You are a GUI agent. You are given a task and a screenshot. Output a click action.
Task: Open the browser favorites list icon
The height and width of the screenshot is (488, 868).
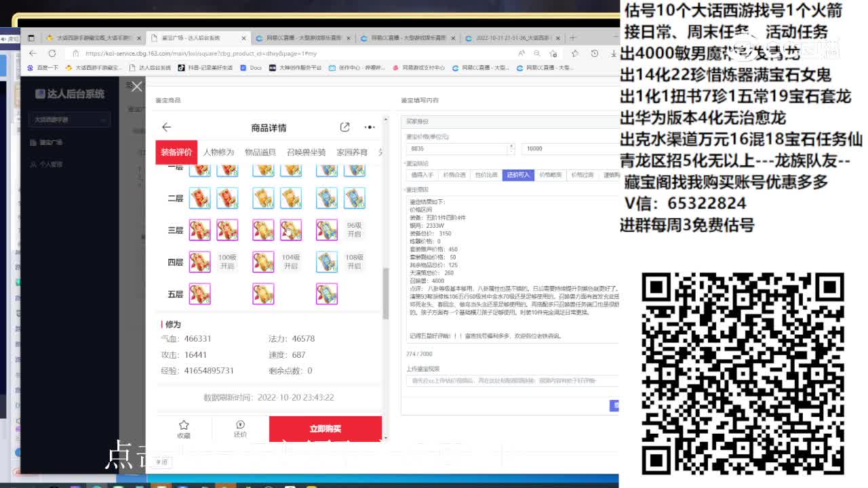coord(575,53)
